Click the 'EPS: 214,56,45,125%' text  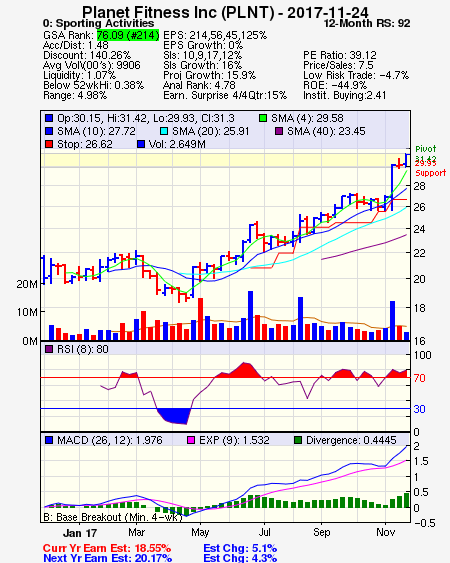[x=215, y=35]
